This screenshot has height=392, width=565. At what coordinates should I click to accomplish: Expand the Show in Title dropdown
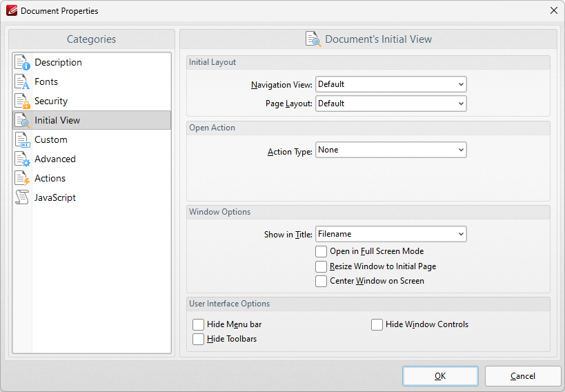tap(390, 234)
